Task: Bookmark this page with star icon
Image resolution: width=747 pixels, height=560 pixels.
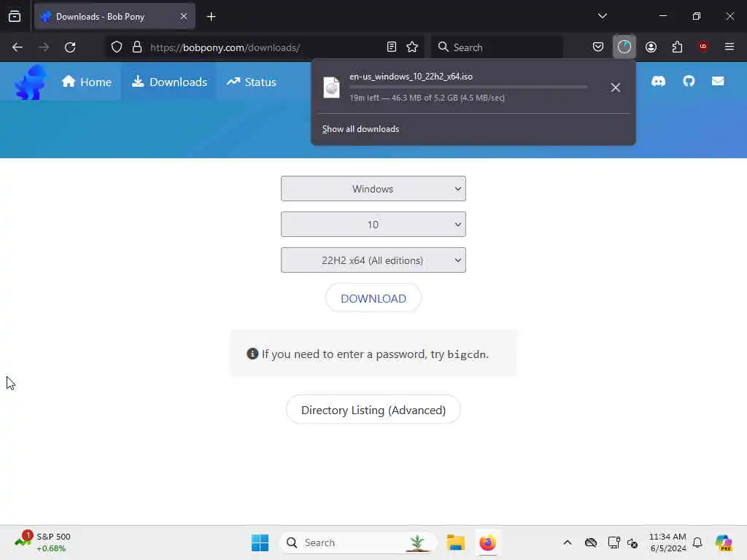Action: coord(412,47)
